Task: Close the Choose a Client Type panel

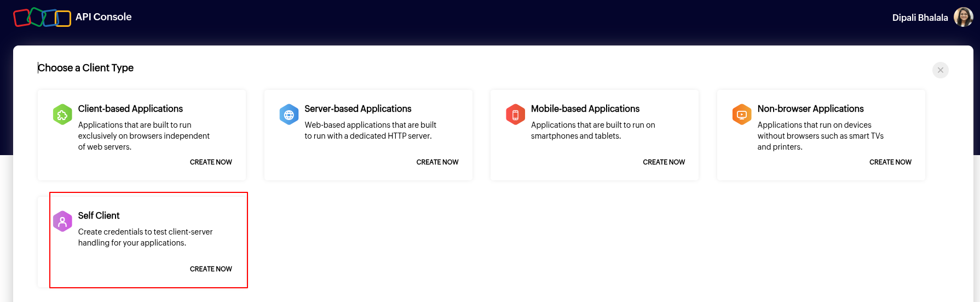Action: point(940,70)
